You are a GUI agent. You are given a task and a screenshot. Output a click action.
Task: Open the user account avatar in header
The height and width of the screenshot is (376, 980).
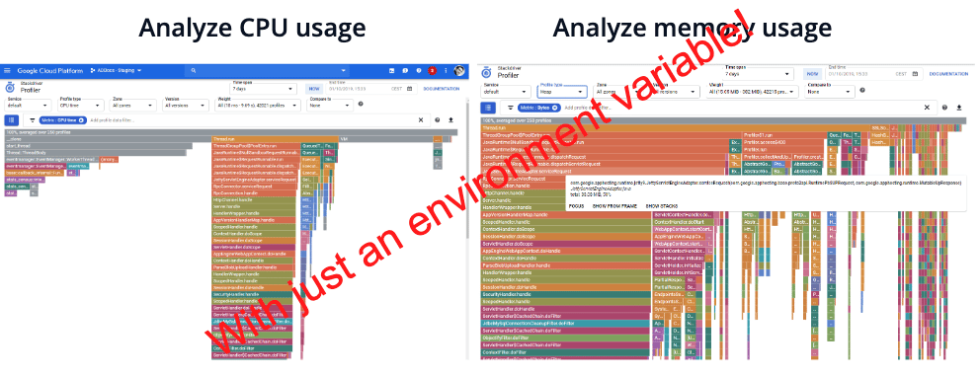(459, 71)
